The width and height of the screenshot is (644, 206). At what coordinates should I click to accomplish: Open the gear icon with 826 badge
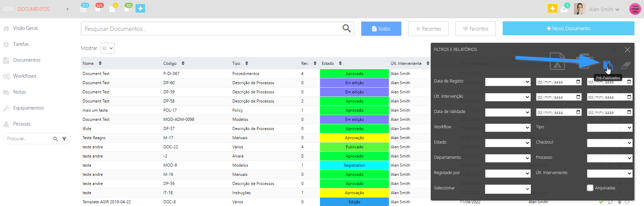(x=98, y=9)
